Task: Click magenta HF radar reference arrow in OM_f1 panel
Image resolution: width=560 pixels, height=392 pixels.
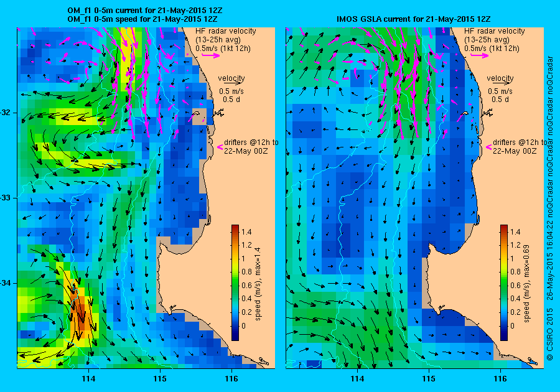Action: pyautogui.click(x=211, y=55)
